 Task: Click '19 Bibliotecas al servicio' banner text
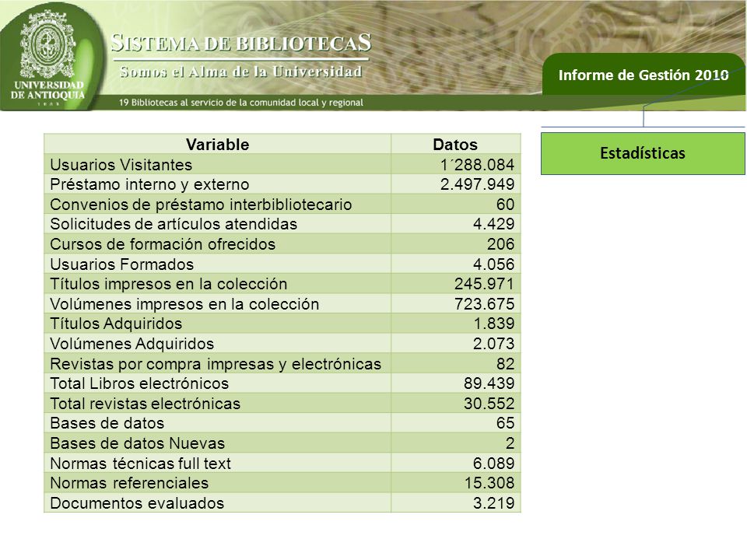coord(241,103)
